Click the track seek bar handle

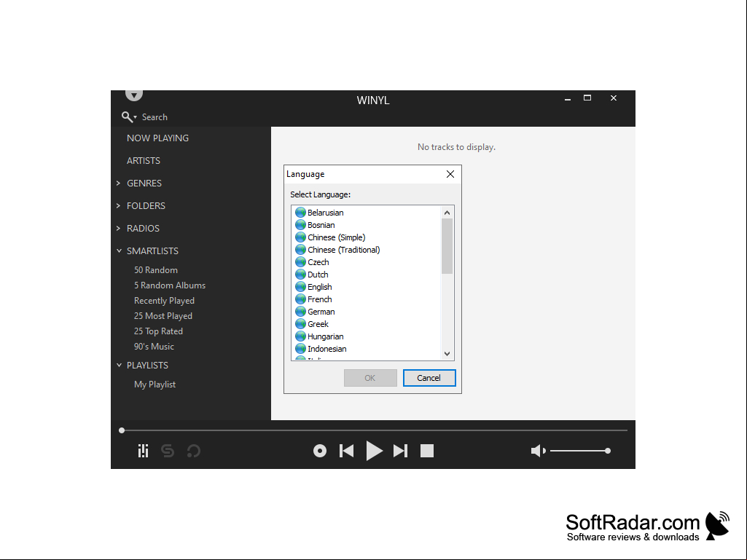point(122,430)
